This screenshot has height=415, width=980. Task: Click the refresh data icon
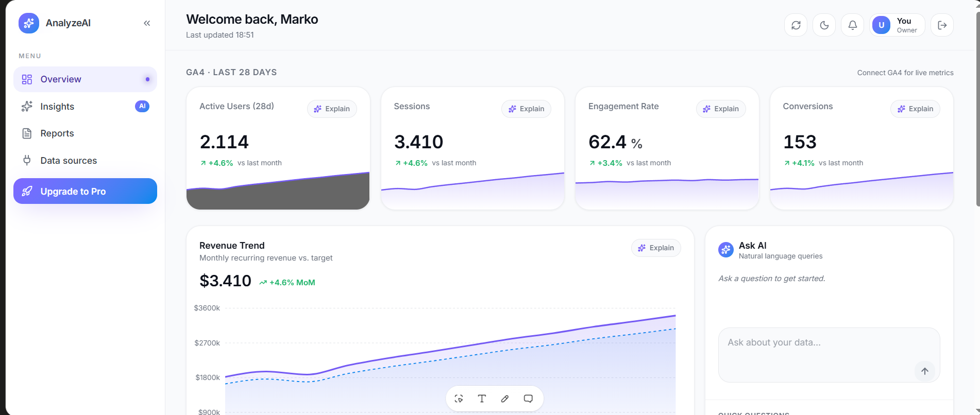796,25
